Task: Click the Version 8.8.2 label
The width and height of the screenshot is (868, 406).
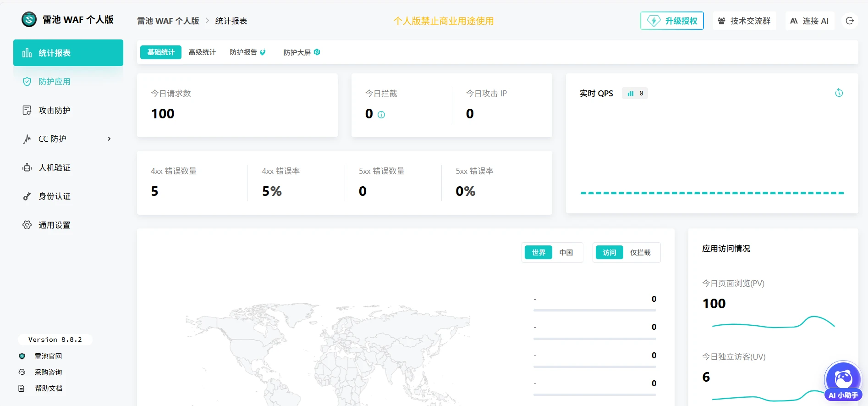Action: [55, 339]
